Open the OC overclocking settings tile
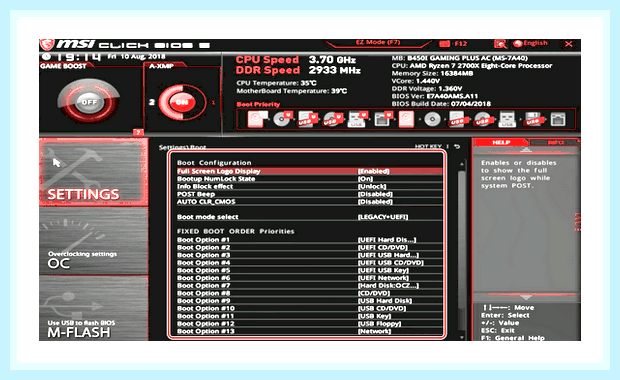 click(93, 241)
